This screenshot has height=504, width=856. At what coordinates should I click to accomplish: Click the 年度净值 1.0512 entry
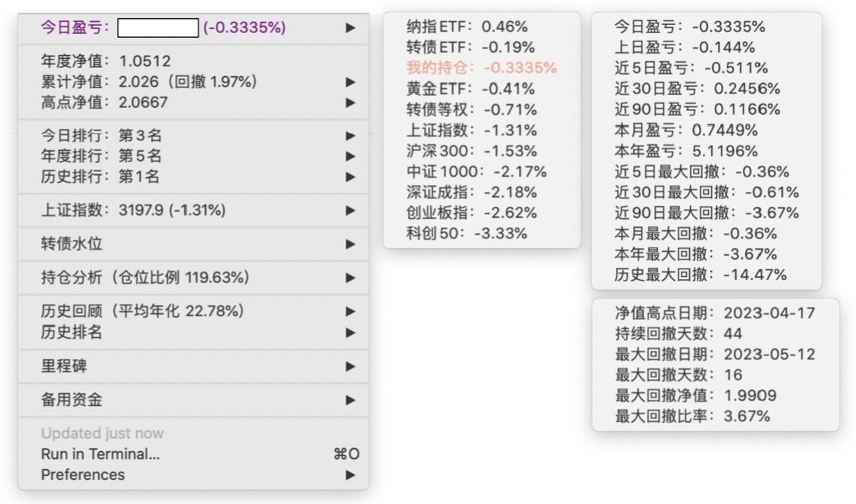(106, 61)
